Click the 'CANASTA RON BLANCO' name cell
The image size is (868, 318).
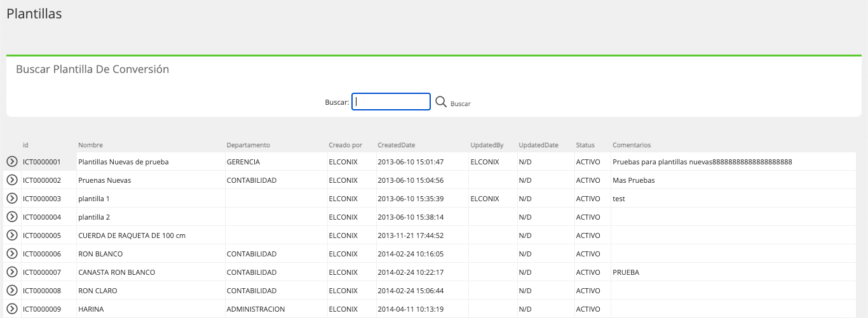tap(151, 272)
